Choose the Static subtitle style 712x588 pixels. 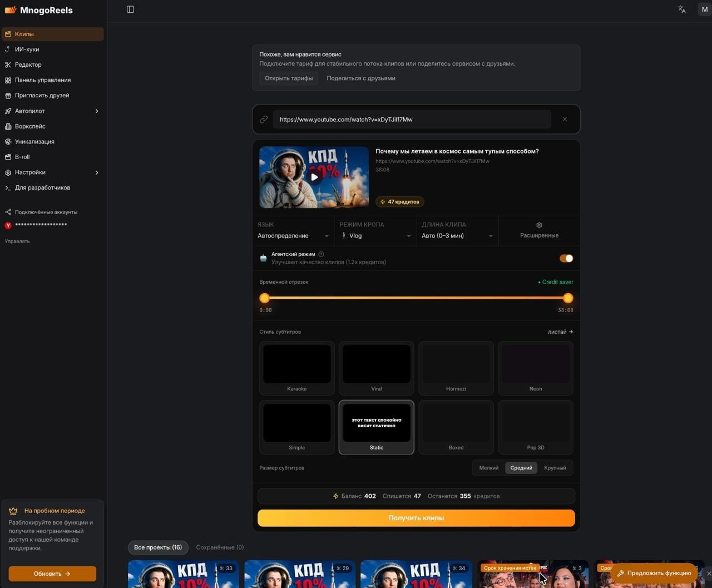(x=376, y=427)
